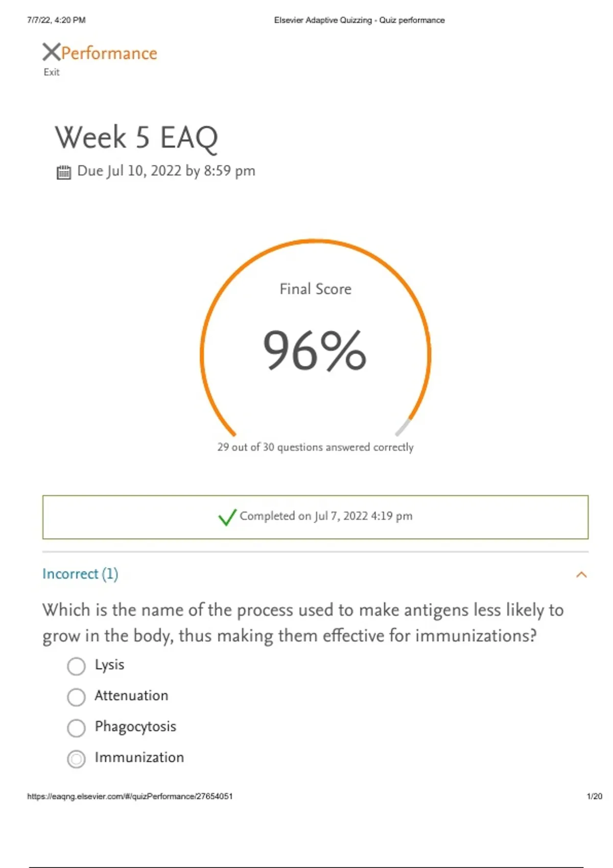
Task: Click the green completed checkmark icon
Action: point(227,517)
